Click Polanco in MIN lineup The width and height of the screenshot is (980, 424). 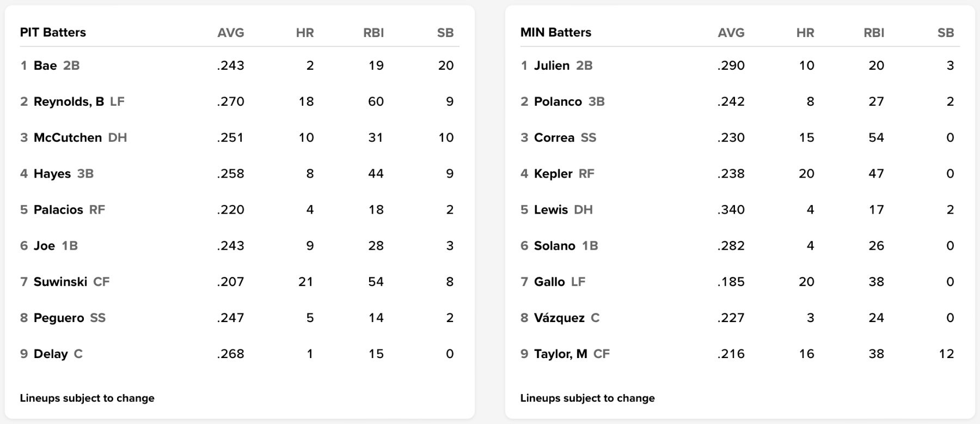point(558,101)
